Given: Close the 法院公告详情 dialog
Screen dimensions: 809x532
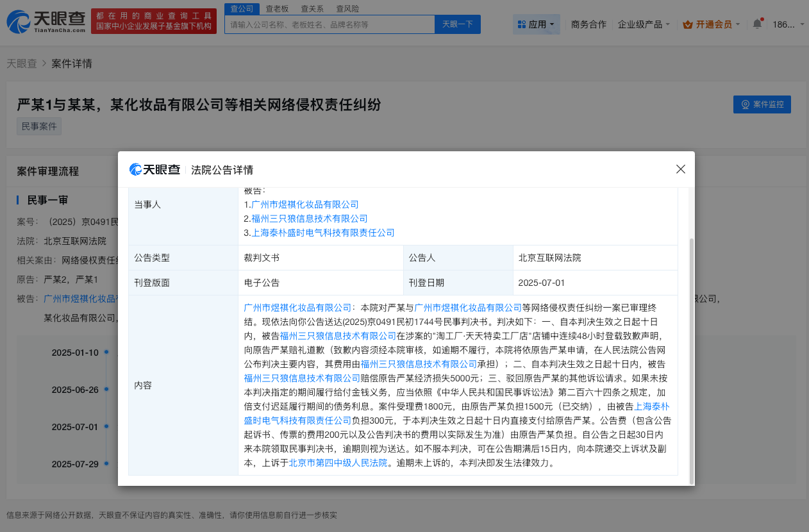Looking at the screenshot, I should pos(681,169).
